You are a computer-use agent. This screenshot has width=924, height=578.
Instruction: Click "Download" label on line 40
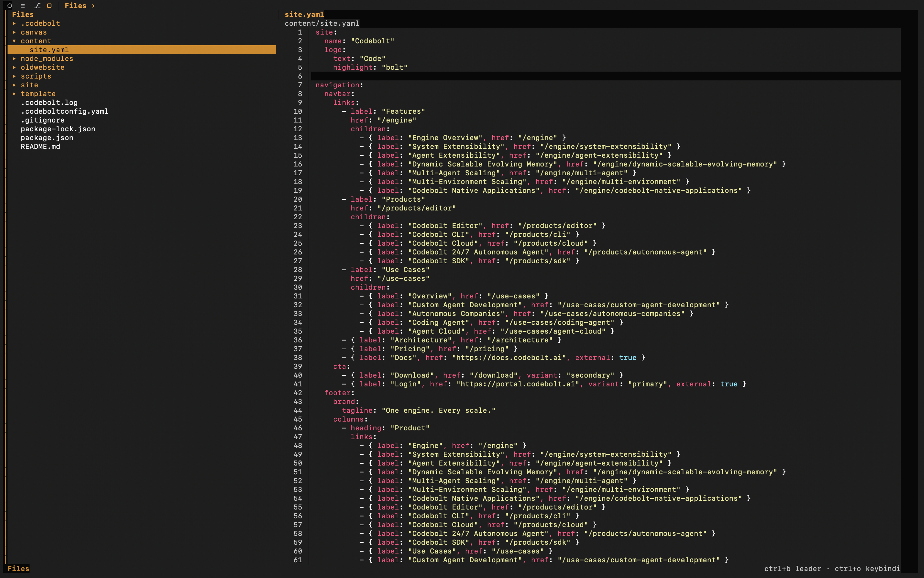tap(412, 375)
